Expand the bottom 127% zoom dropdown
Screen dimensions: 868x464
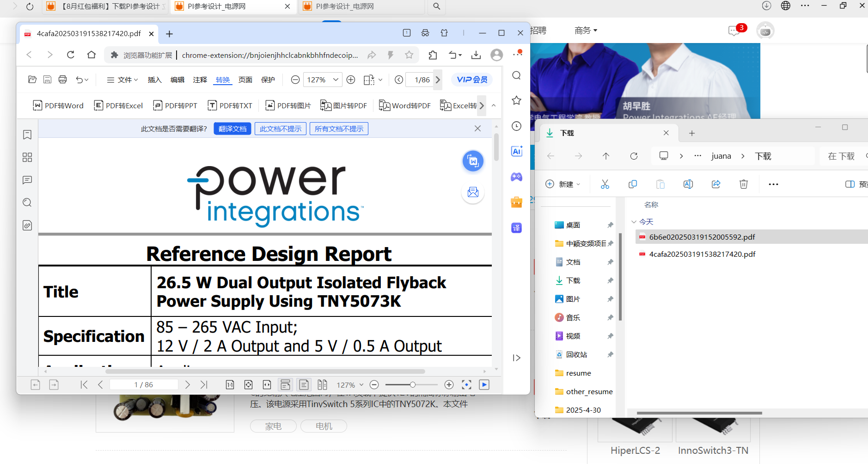point(361,384)
